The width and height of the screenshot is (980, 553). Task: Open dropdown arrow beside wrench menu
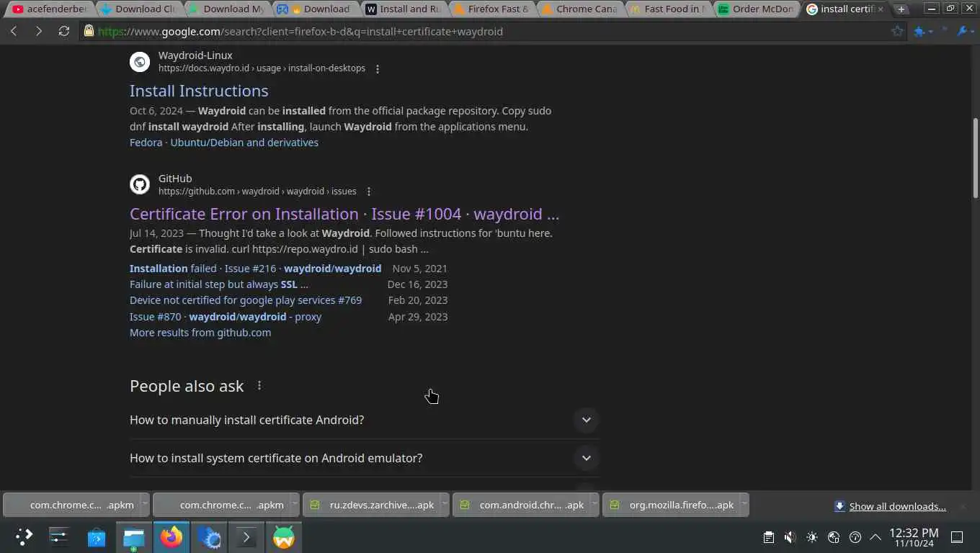pyautogui.click(x=972, y=31)
